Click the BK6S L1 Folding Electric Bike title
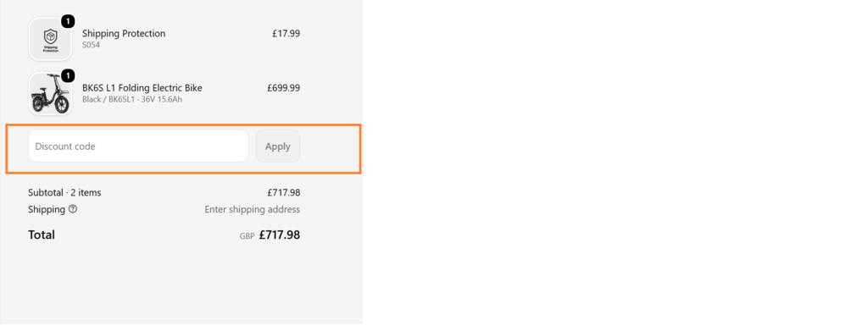The width and height of the screenshot is (868, 331). [142, 88]
